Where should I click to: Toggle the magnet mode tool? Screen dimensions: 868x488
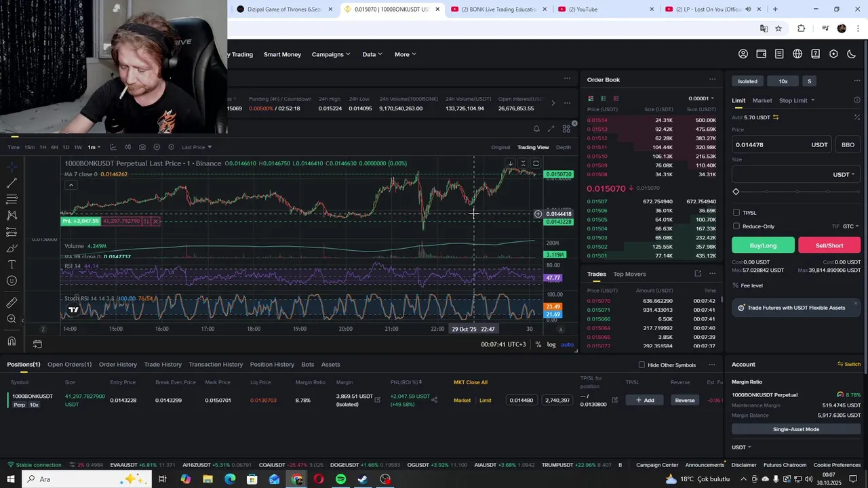pyautogui.click(x=12, y=342)
